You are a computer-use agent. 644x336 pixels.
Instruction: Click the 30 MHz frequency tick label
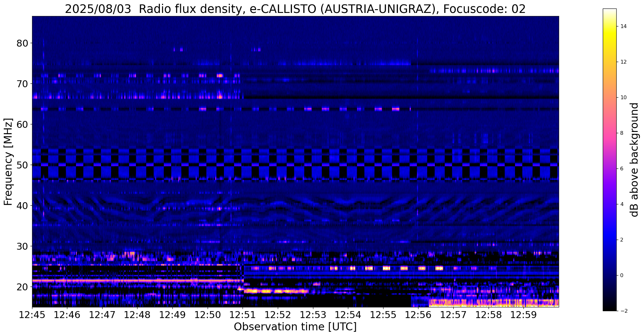pos(22,246)
